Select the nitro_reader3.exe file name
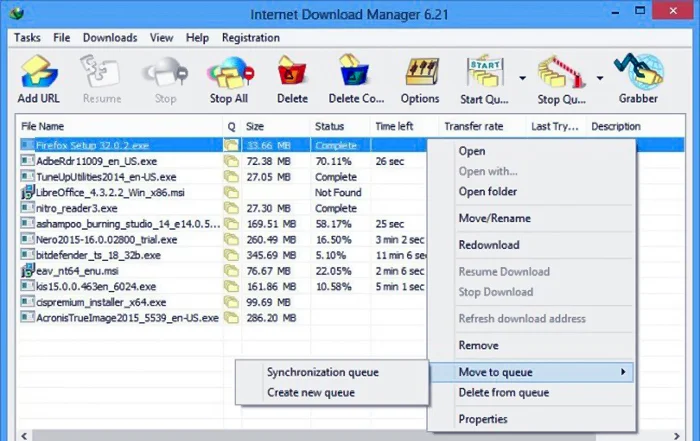This screenshot has width=700, height=441. click(77, 208)
